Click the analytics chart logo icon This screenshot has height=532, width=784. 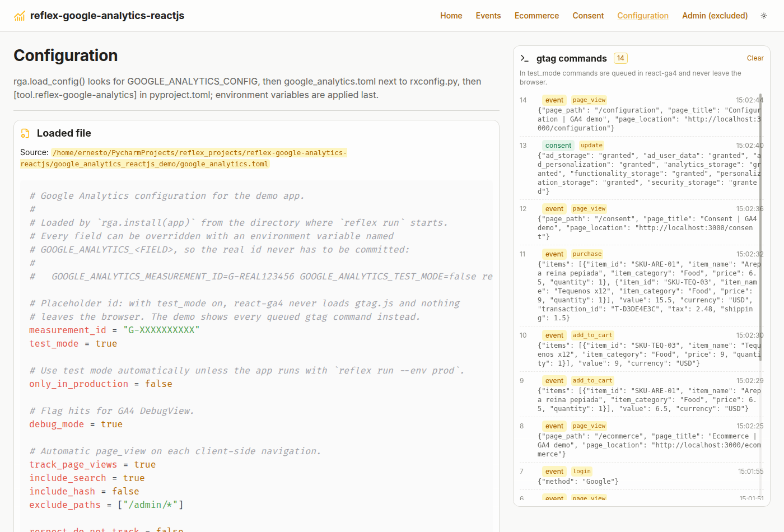tap(20, 16)
